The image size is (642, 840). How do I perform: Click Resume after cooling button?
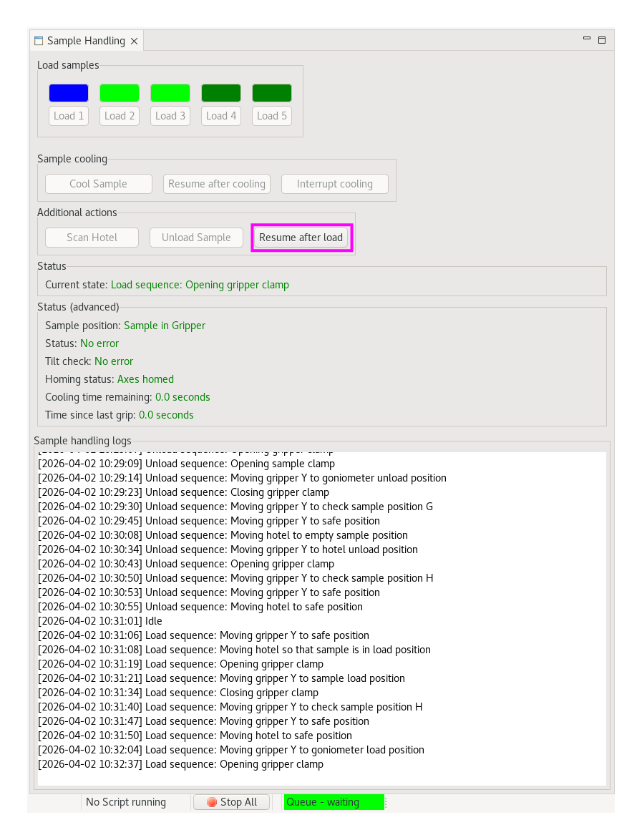[216, 184]
